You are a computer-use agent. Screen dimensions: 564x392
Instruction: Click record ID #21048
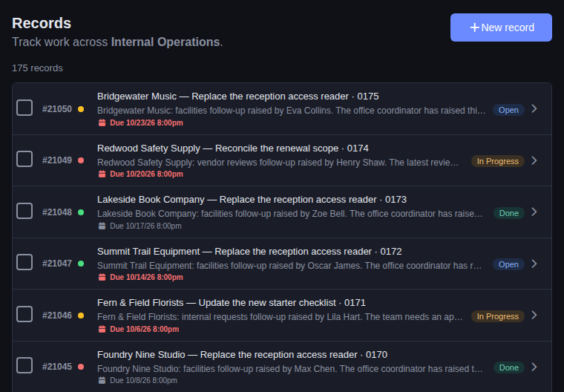pyautogui.click(x=57, y=212)
